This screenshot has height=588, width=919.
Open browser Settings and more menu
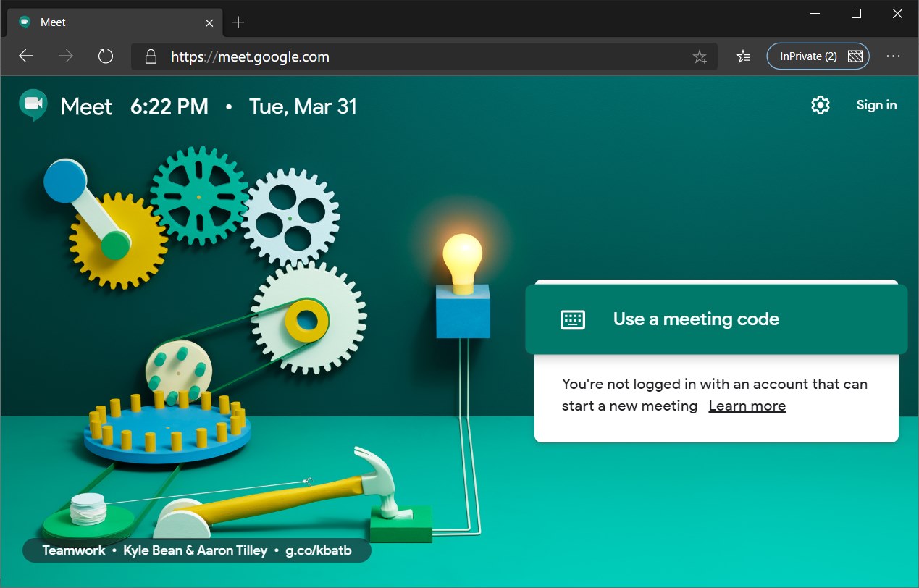893,56
